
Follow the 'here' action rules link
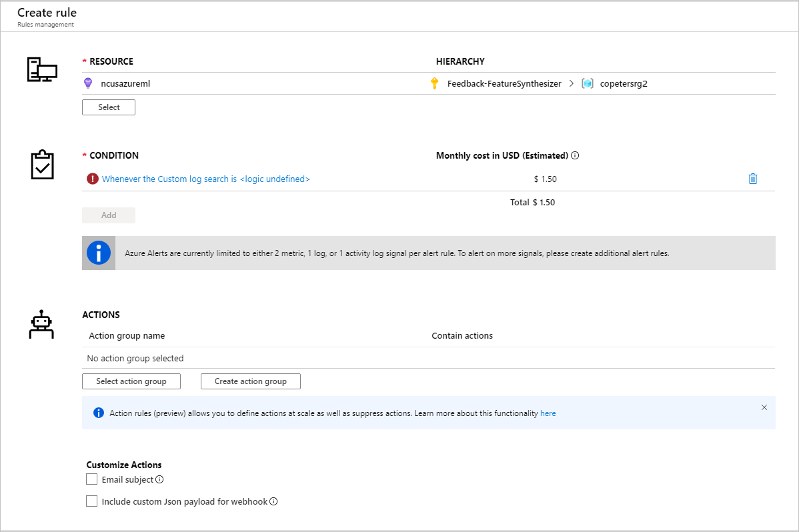point(548,413)
